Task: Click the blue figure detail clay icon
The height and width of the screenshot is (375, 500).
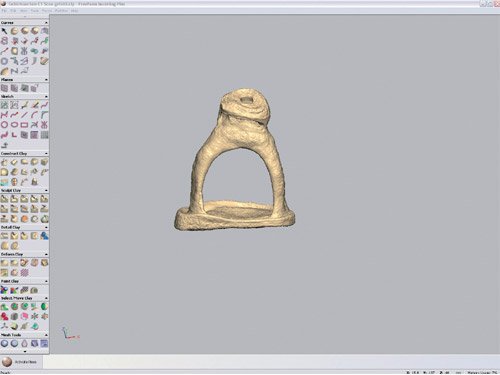Action: [x=44, y=236]
